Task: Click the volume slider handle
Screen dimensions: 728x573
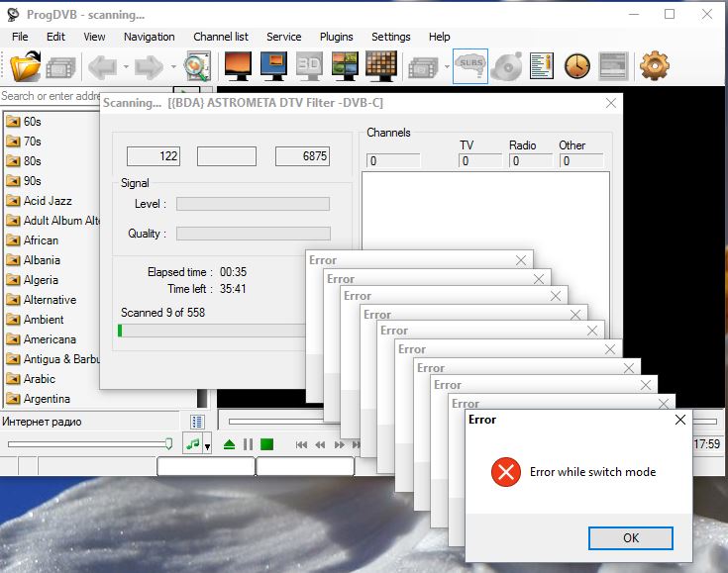Action: 169,444
